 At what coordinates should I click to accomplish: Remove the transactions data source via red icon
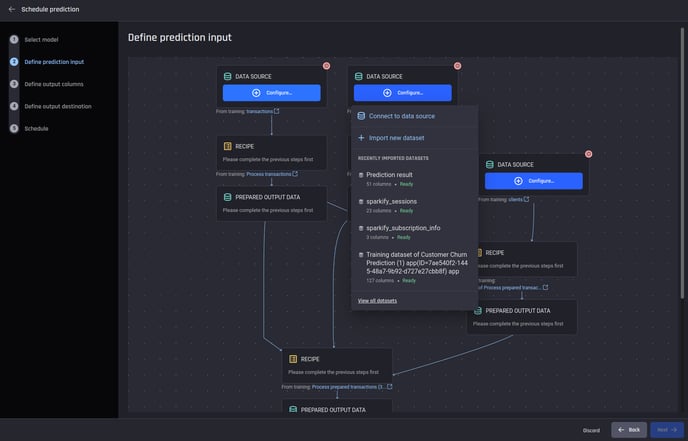point(326,66)
